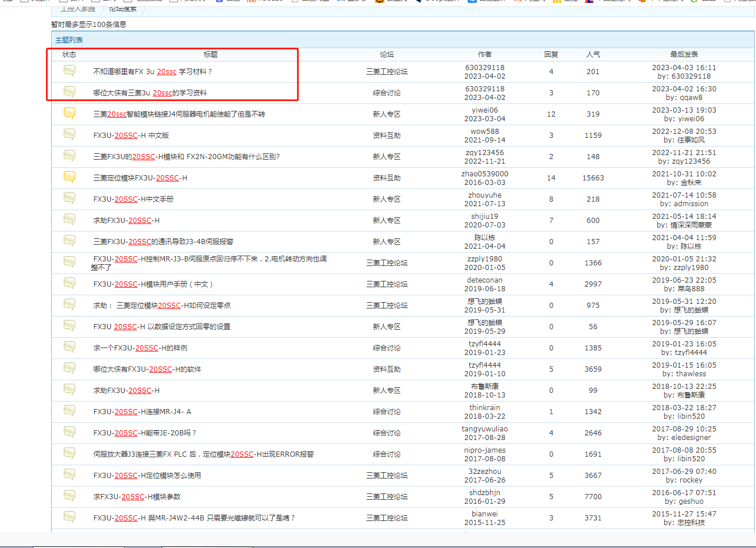756x548 pixels.
Task: Open thread '三菱FX3U-20SSC的通讯导致J3-4B伺服报警'
Action: (163, 242)
